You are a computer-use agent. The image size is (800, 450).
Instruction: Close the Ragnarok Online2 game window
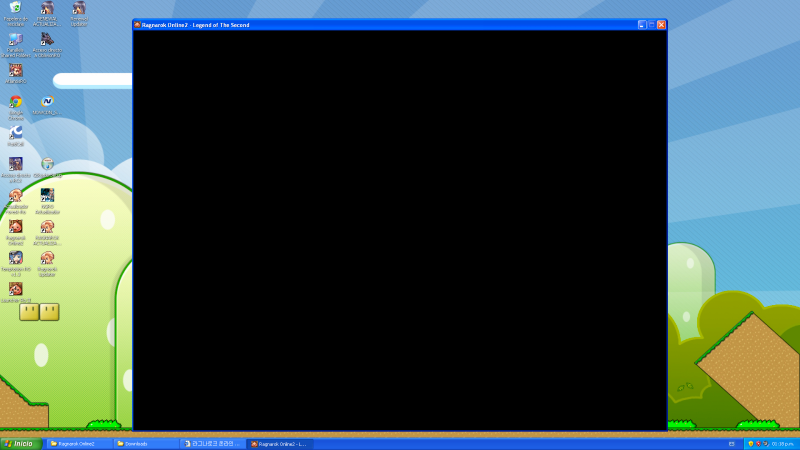[x=661, y=24]
